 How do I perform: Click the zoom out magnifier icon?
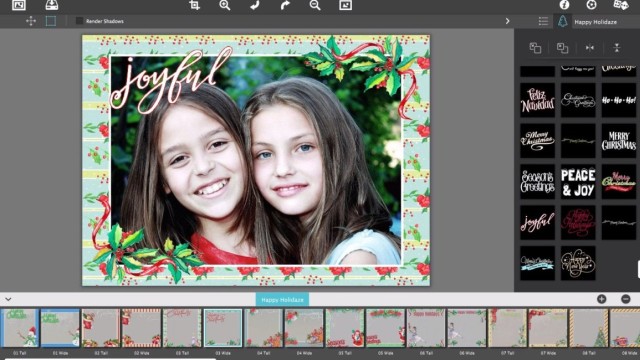[315, 5]
